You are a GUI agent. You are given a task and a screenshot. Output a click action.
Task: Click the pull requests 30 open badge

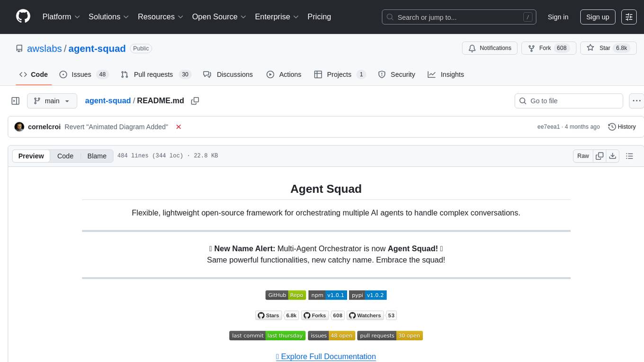(390, 335)
